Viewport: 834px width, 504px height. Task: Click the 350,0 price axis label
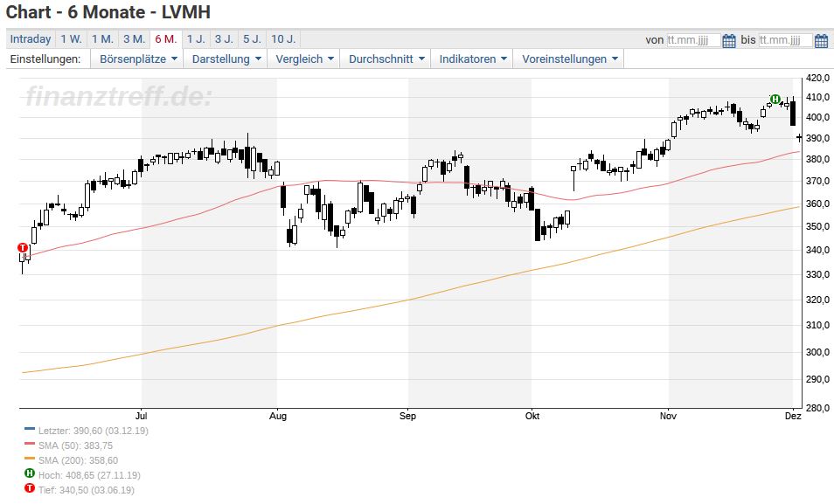click(818, 226)
